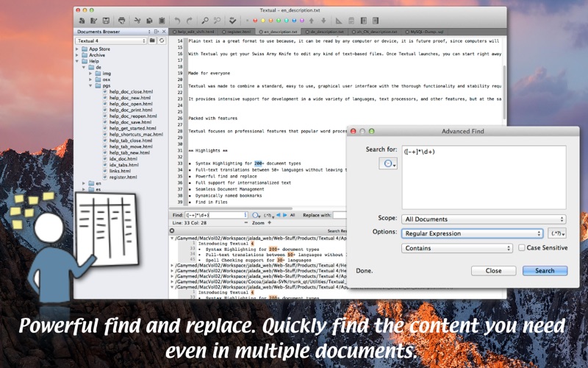The height and width of the screenshot is (368, 588).
Task: Click the Find and Replace toolbar icon
Action: tap(217, 21)
